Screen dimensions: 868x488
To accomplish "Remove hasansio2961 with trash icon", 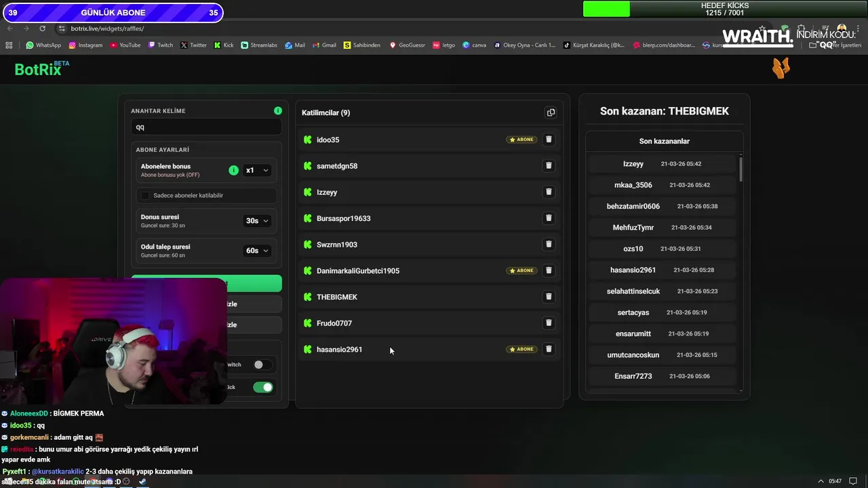I will tap(549, 349).
